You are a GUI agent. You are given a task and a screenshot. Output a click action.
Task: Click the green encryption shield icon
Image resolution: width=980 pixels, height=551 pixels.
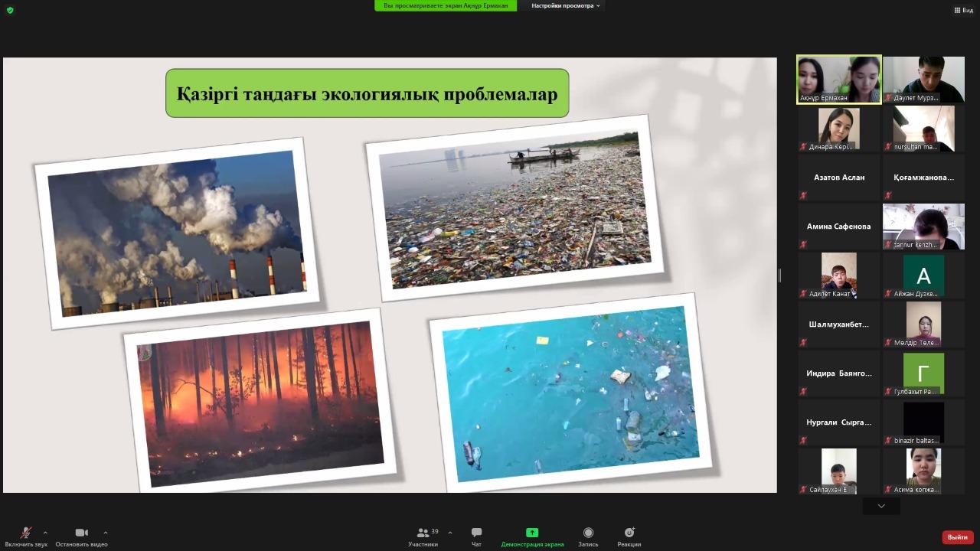click(10, 10)
